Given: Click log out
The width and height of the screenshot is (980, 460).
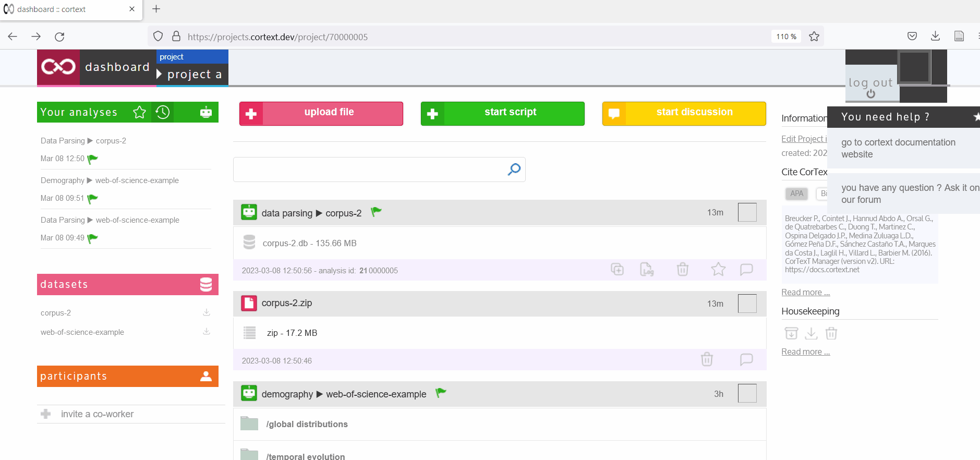Looking at the screenshot, I should pyautogui.click(x=870, y=82).
